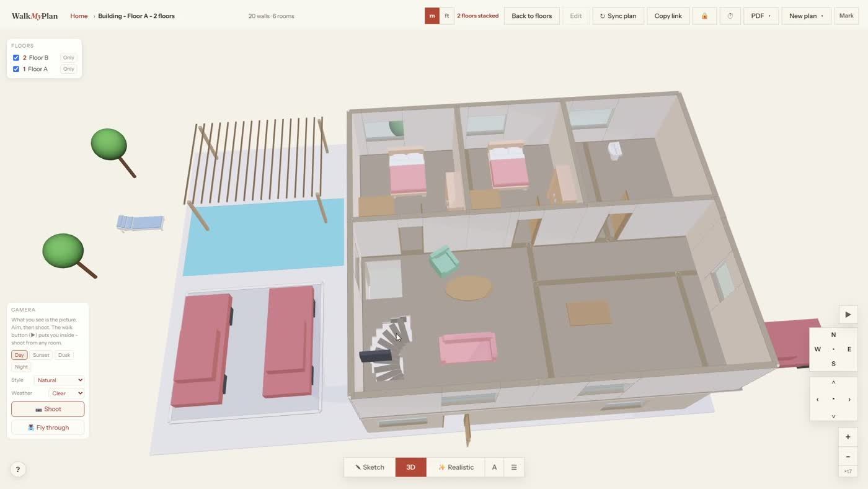Rotate view to East on the compass
Viewport: 868px width, 489px height.
click(x=849, y=349)
